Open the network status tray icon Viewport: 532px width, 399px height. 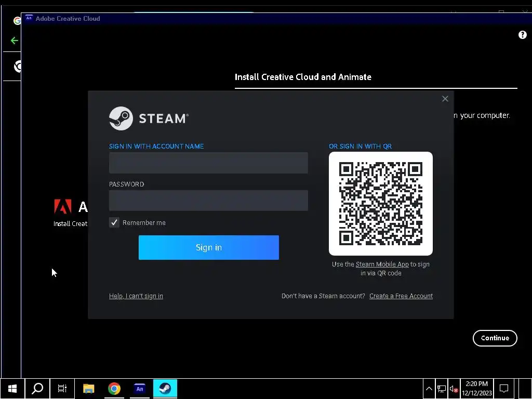tap(442, 389)
